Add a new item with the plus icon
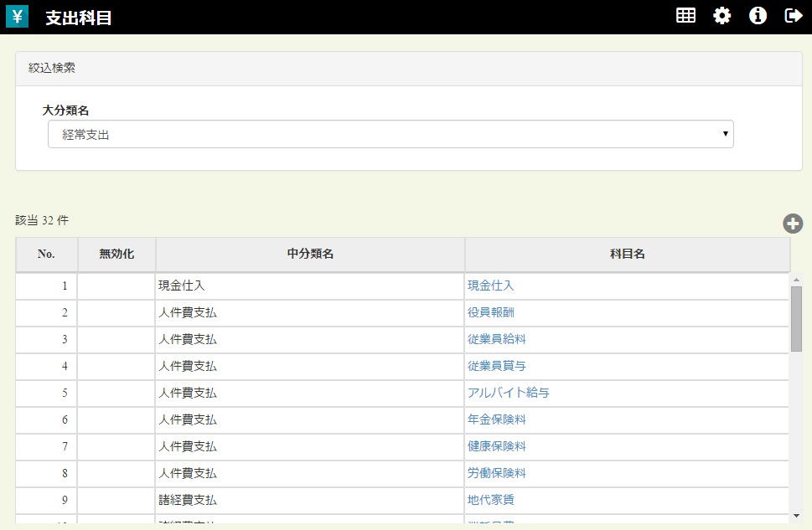The height and width of the screenshot is (530, 812). [793, 224]
